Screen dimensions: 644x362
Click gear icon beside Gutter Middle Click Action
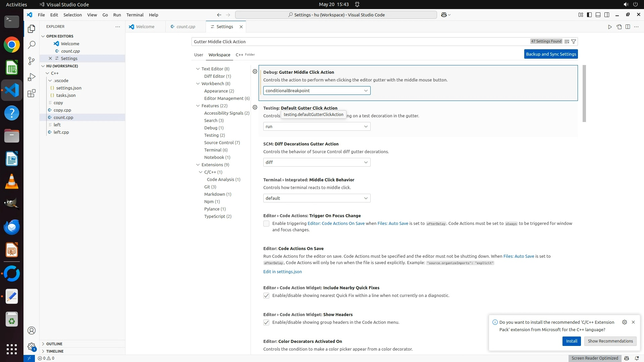coord(255,71)
